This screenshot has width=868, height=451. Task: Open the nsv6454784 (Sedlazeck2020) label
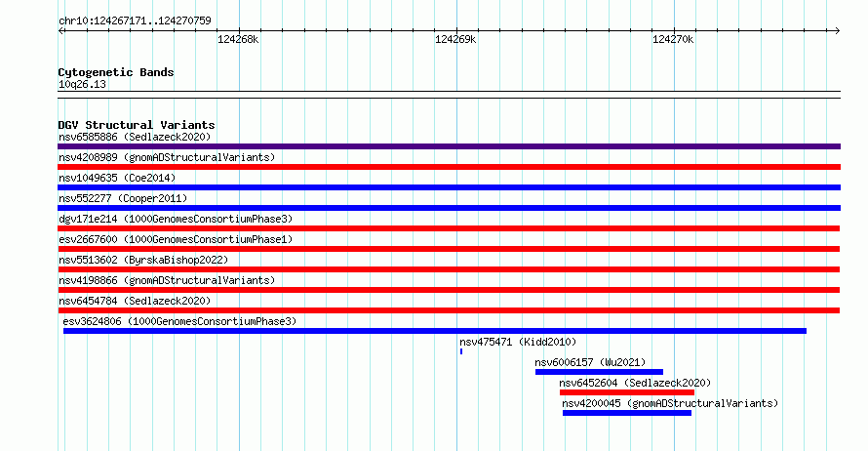pyautogui.click(x=135, y=301)
